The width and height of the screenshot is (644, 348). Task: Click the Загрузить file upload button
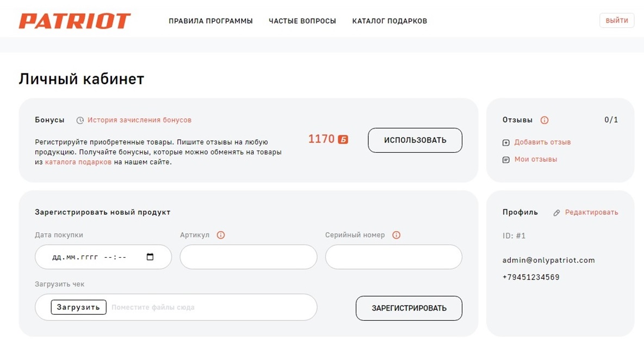click(79, 307)
